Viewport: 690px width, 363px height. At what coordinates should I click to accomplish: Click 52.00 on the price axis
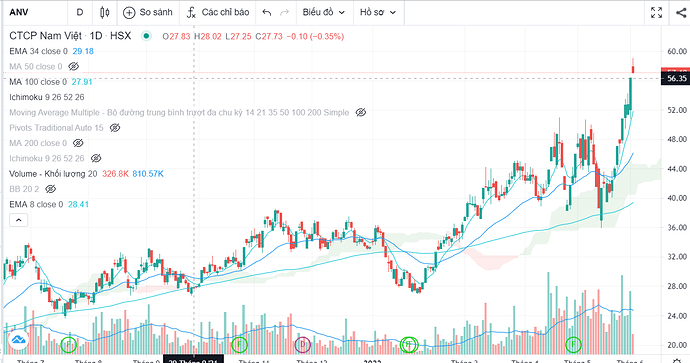(x=677, y=110)
